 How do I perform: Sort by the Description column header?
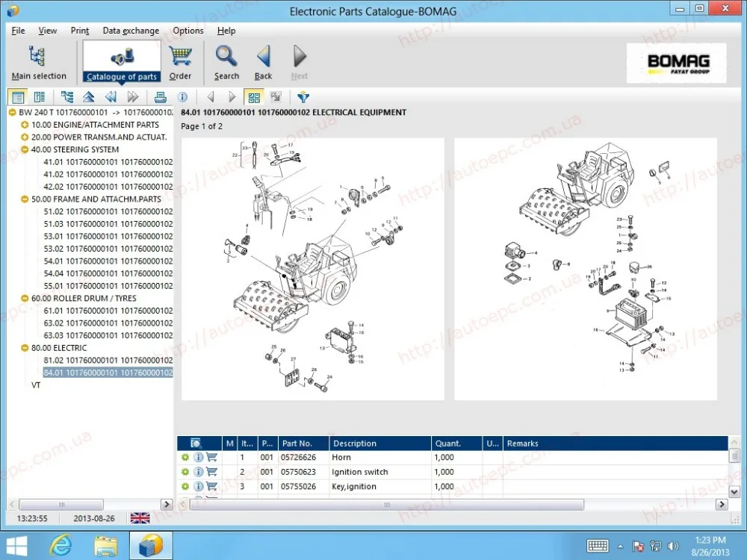click(380, 444)
